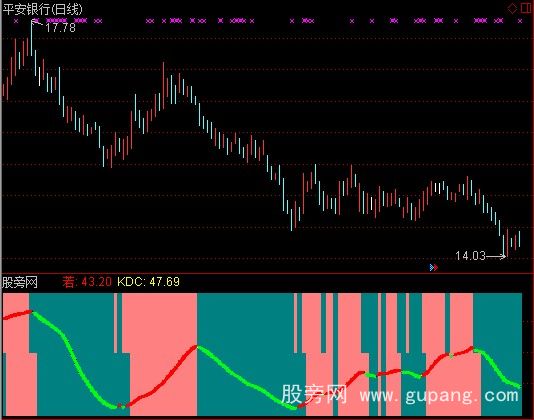Click the red diamond icon beside the chart's corner square icon
This screenshot has height=420, width=534.
[512, 9]
